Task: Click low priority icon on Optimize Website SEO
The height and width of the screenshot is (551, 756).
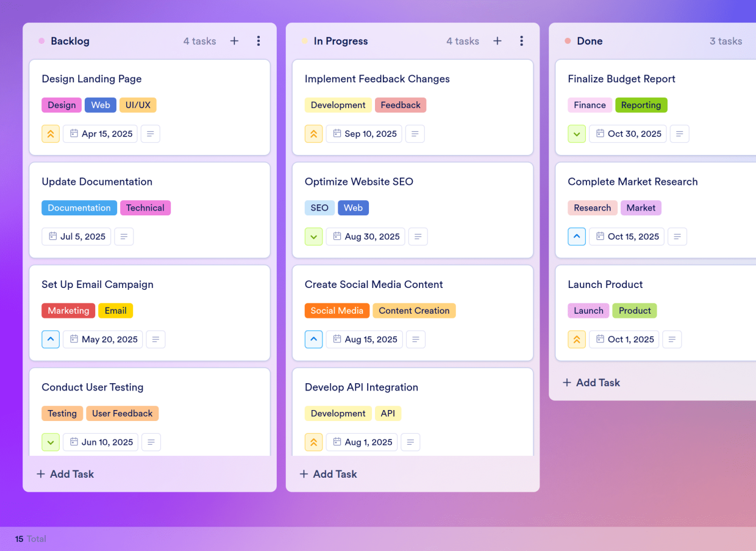Action: [x=313, y=236]
